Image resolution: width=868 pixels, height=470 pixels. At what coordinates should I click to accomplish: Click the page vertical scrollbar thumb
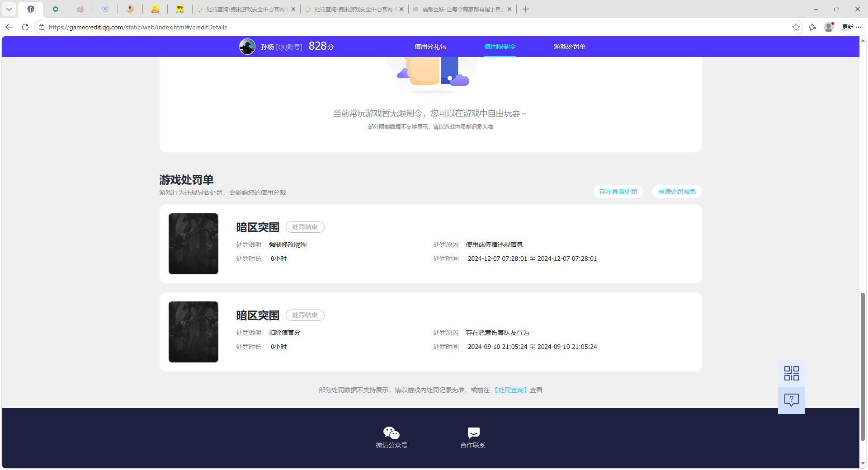pos(863,367)
